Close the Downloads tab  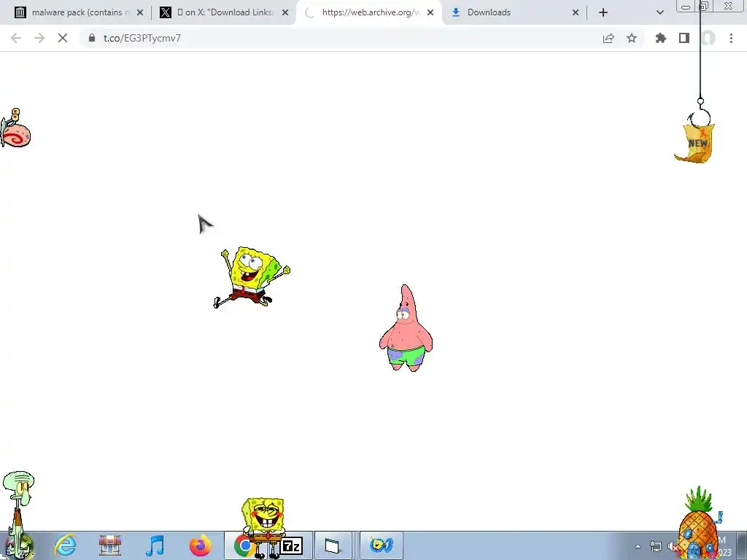pyautogui.click(x=576, y=13)
